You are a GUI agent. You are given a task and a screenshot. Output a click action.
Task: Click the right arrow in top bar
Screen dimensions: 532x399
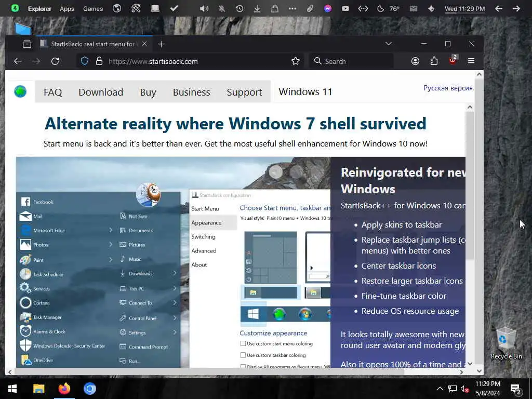coord(516,8)
